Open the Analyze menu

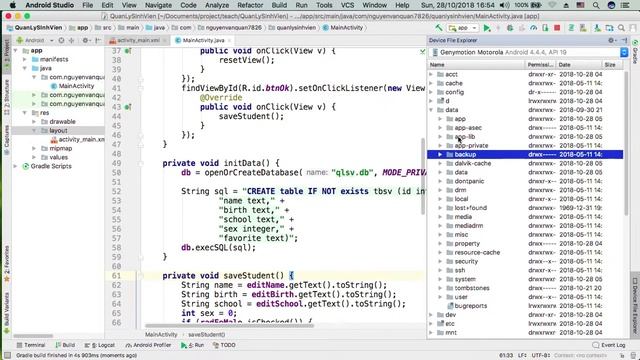217,5
